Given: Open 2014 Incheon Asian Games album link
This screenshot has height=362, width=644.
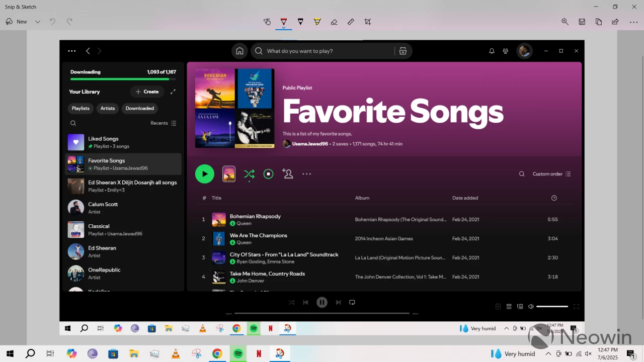Looking at the screenshot, I should coord(384,239).
